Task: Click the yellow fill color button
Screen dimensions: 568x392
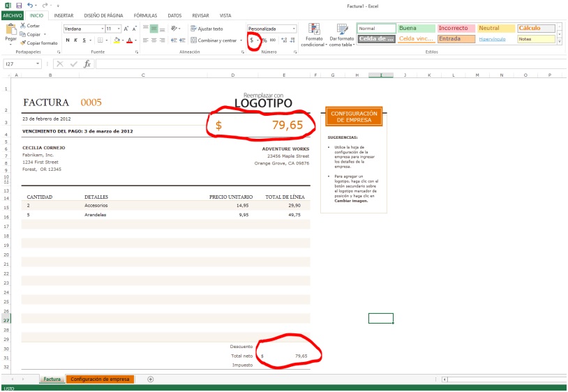Action: [x=115, y=40]
